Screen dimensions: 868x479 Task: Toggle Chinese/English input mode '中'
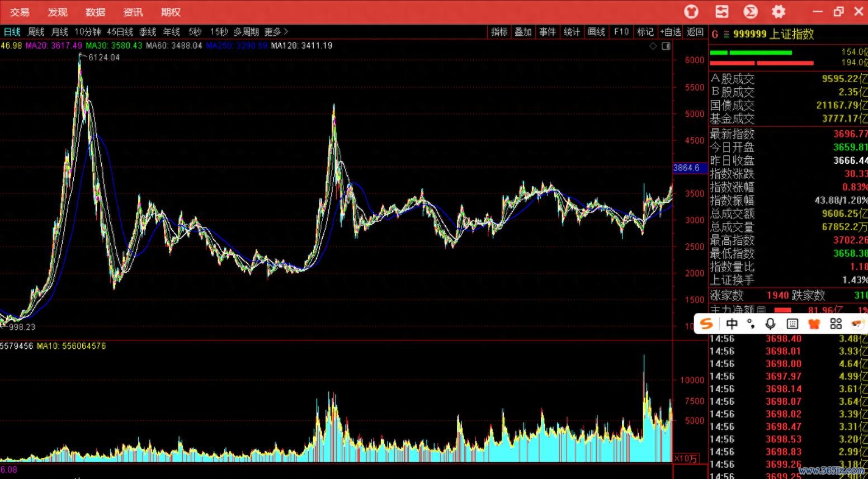click(x=732, y=324)
